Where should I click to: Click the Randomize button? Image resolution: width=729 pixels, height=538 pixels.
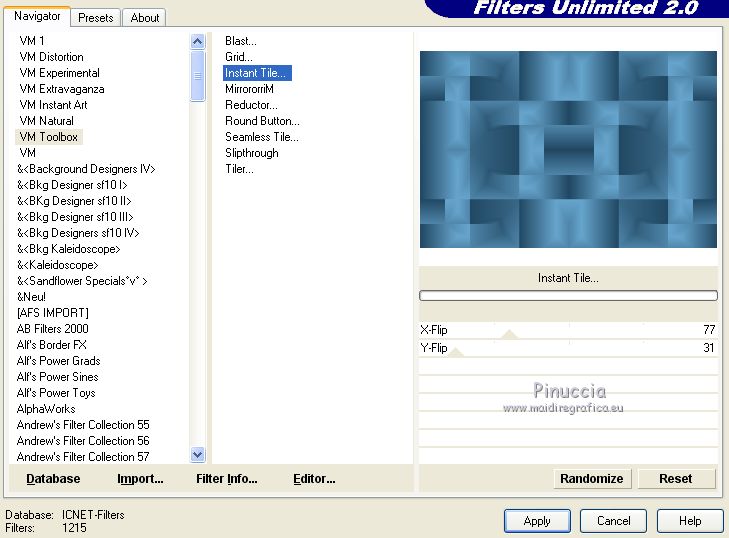592,478
